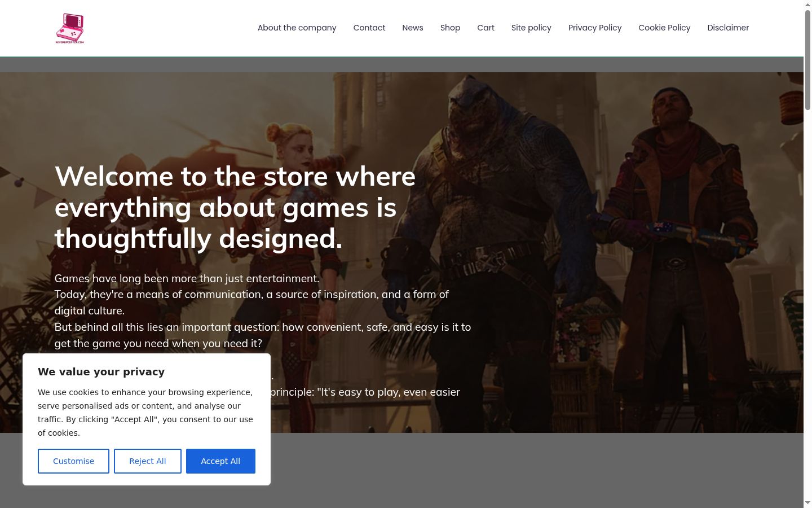Click the "Welcome to the store" headline
The height and width of the screenshot is (508, 812).
pyautogui.click(x=235, y=207)
